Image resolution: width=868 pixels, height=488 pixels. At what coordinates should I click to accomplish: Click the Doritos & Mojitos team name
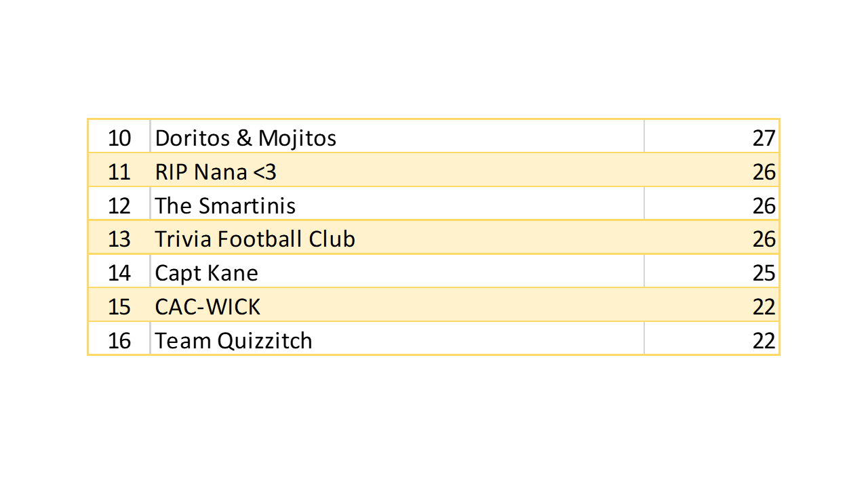pyautogui.click(x=245, y=138)
